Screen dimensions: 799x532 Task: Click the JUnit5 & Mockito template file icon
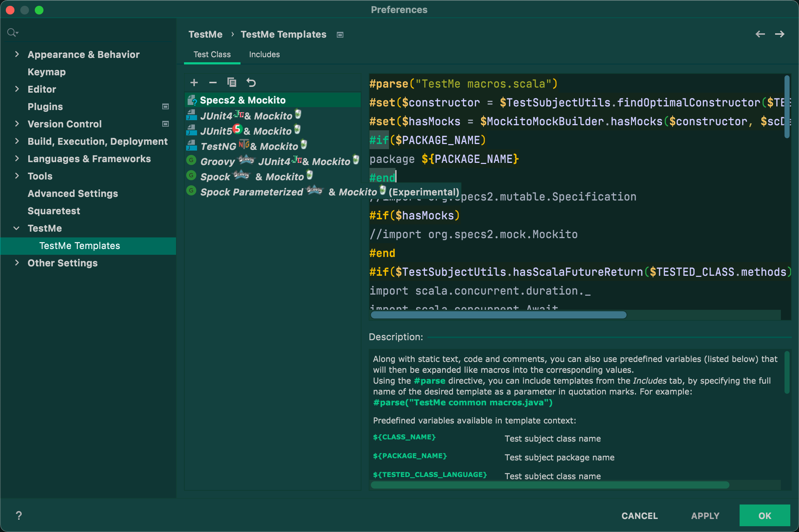[x=191, y=130]
